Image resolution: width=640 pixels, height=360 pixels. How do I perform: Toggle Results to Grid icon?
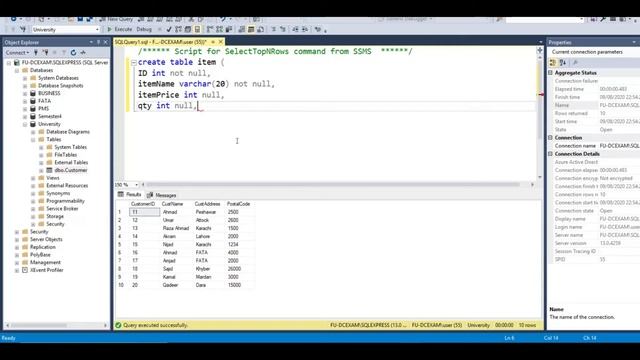coord(251,29)
